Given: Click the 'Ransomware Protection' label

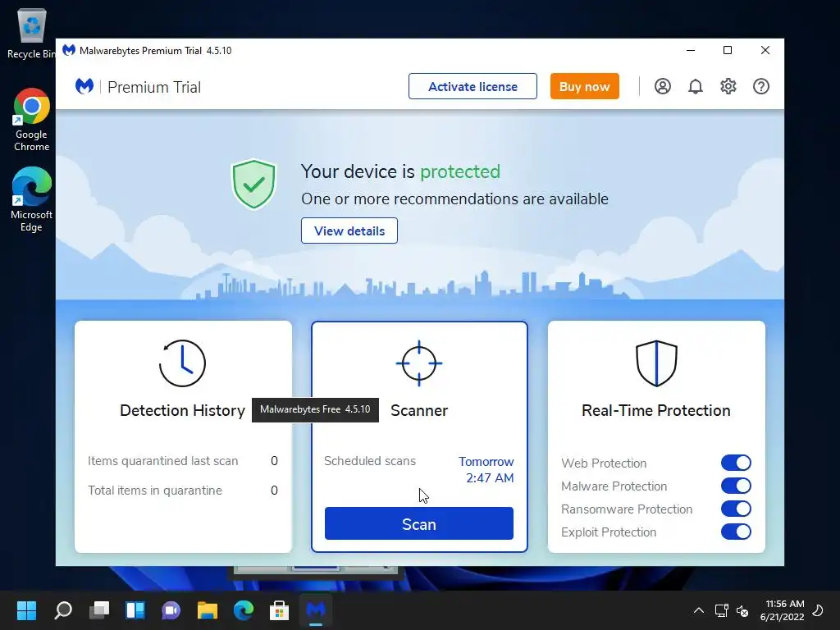Looking at the screenshot, I should pos(627,509).
